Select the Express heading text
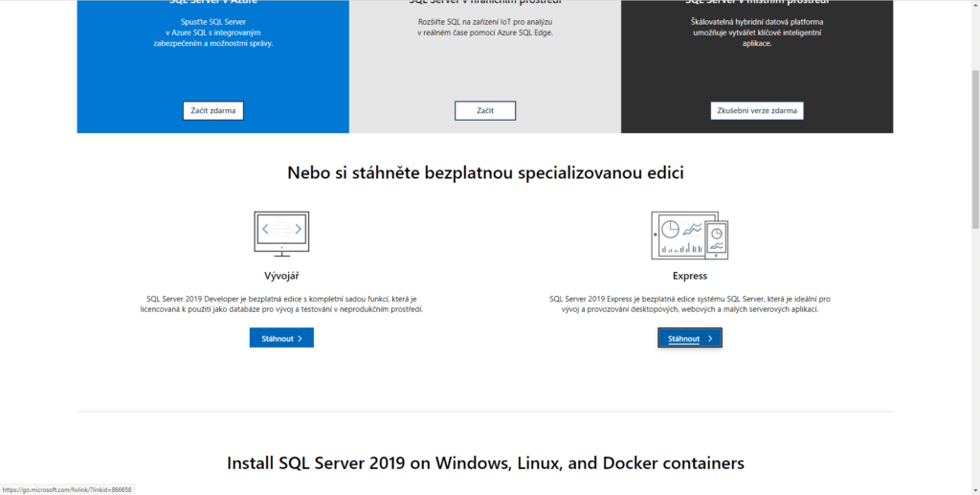 coord(689,276)
